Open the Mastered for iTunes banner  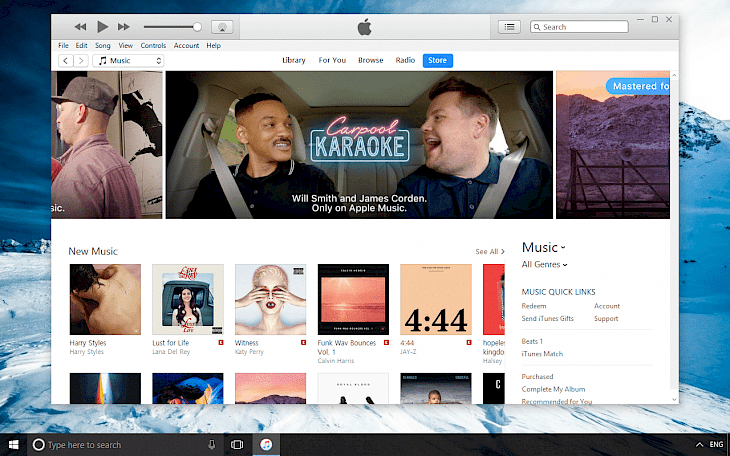pos(613,144)
